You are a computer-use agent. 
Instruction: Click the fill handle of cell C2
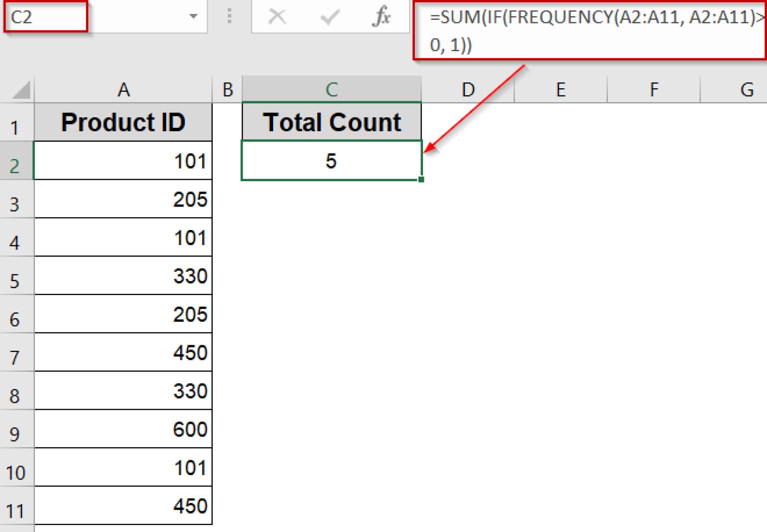[422, 180]
